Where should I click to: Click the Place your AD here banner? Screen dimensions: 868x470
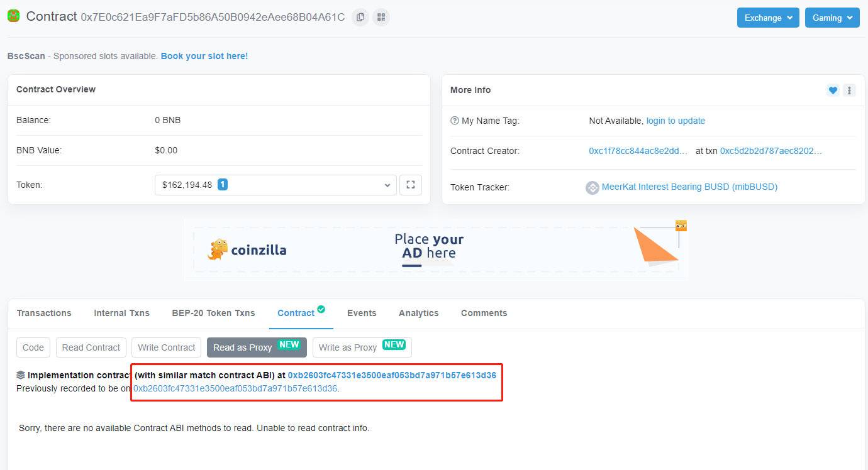(x=436, y=249)
